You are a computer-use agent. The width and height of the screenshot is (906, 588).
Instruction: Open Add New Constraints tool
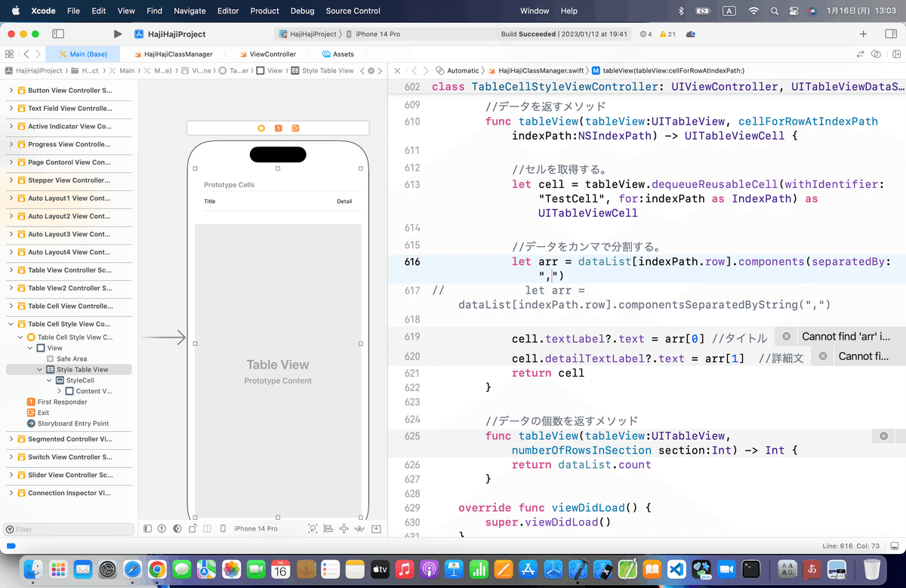pyautogui.click(x=344, y=528)
